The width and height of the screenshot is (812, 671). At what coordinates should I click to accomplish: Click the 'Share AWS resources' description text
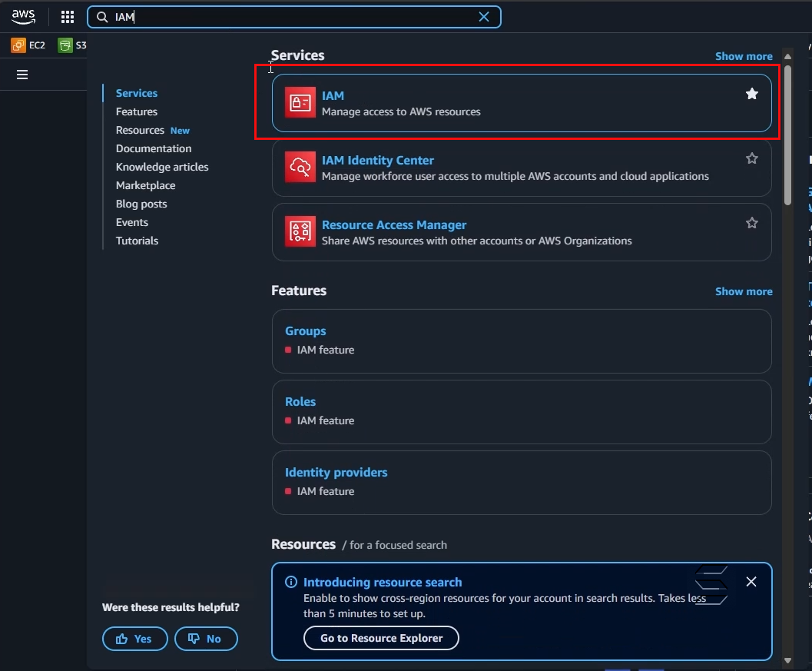477,241
